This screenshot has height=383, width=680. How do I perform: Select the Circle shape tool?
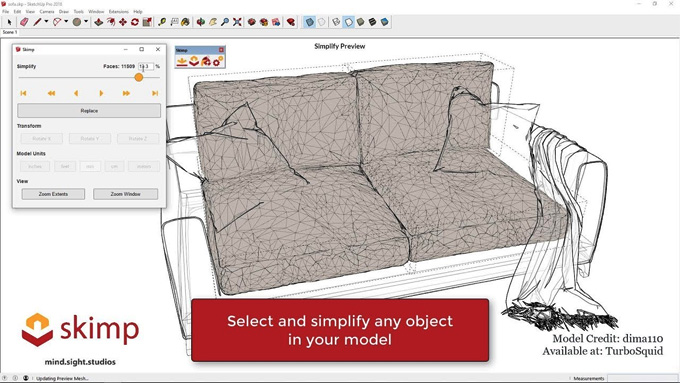coord(77,22)
